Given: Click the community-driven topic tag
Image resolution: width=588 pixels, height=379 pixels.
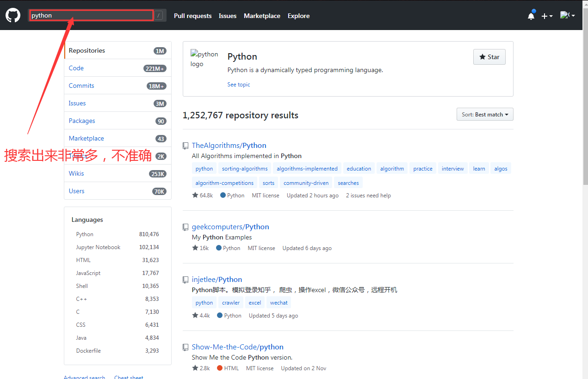Looking at the screenshot, I should pos(306,183).
